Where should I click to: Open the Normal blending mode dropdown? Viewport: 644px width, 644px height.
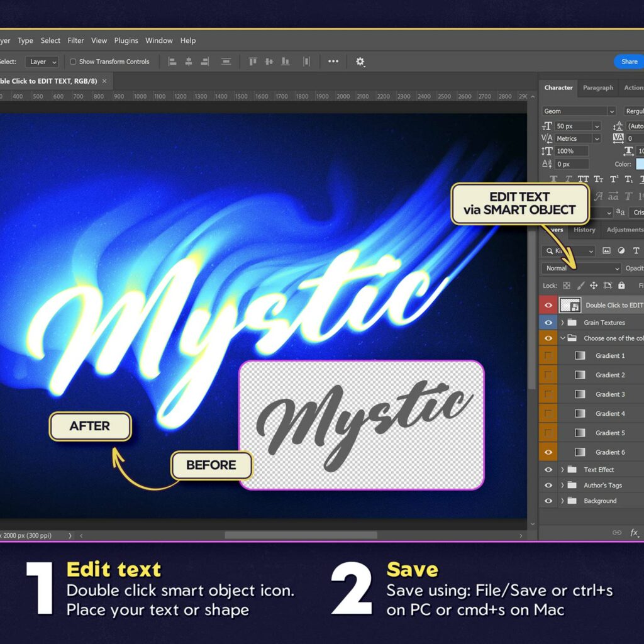pyautogui.click(x=580, y=268)
